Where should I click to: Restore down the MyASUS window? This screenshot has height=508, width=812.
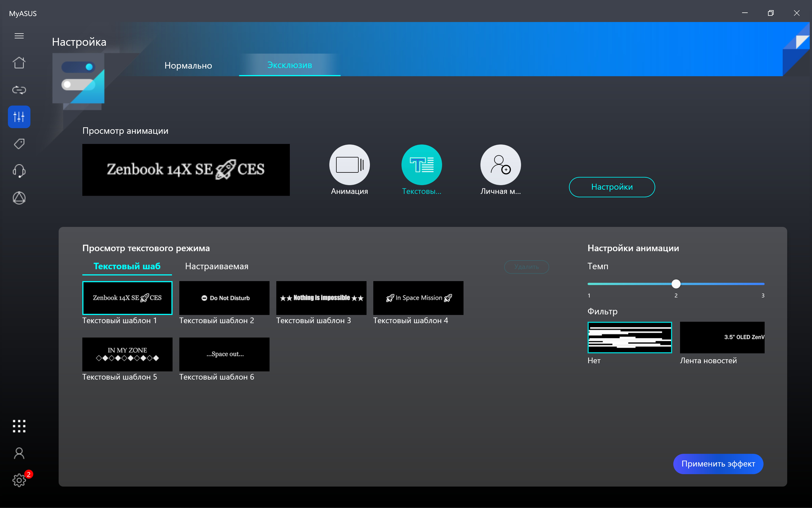click(771, 13)
